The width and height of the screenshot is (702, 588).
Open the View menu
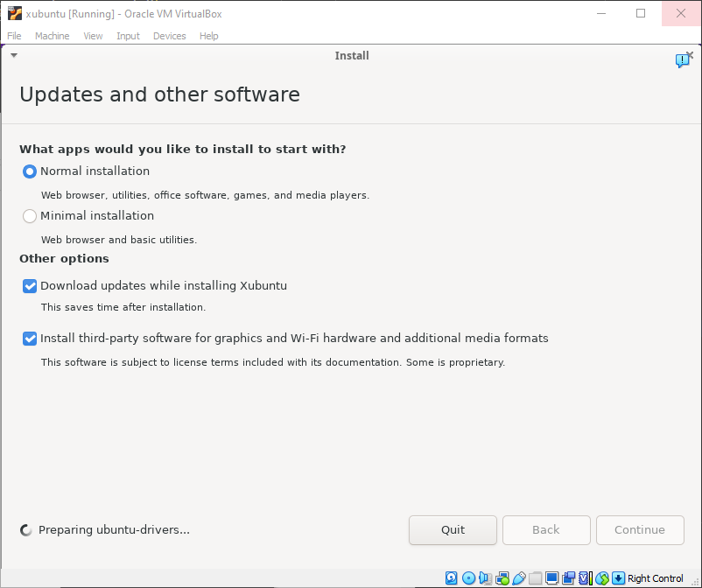click(93, 36)
